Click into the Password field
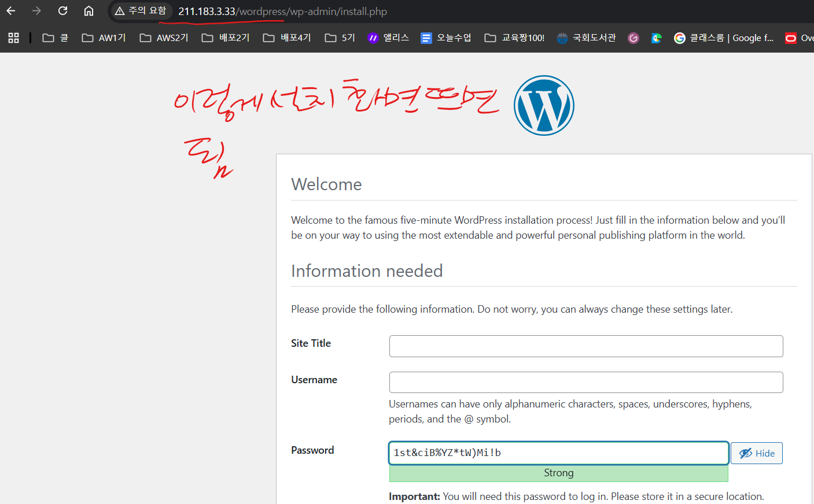 [558, 453]
